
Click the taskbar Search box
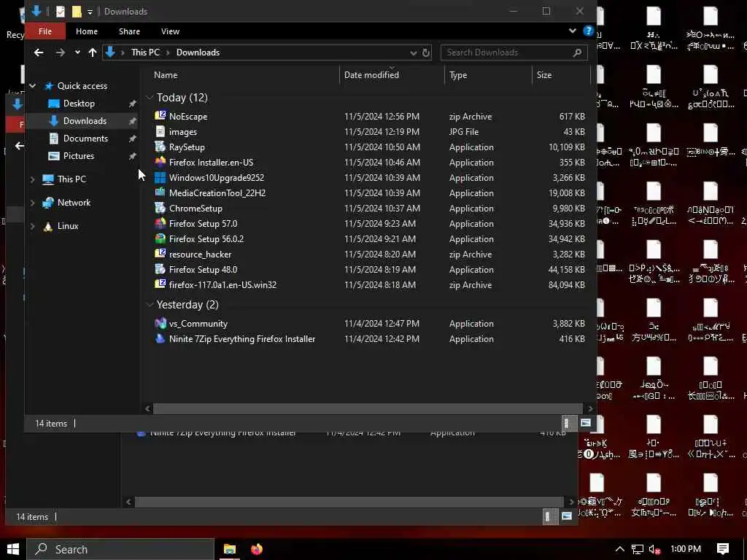(120, 549)
